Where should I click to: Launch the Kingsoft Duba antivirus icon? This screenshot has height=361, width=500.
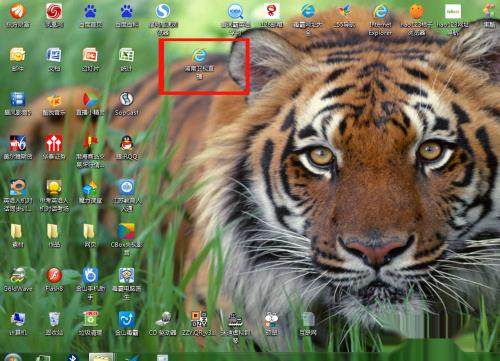point(126,319)
